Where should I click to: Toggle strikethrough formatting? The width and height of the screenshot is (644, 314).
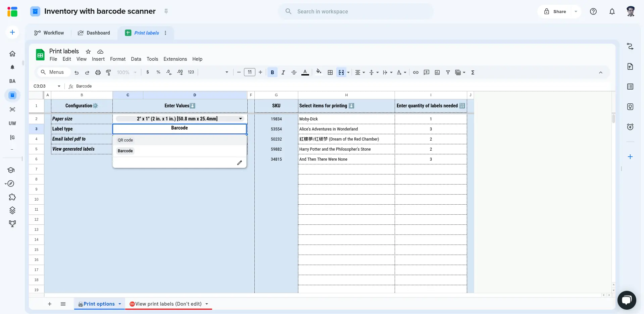(294, 72)
